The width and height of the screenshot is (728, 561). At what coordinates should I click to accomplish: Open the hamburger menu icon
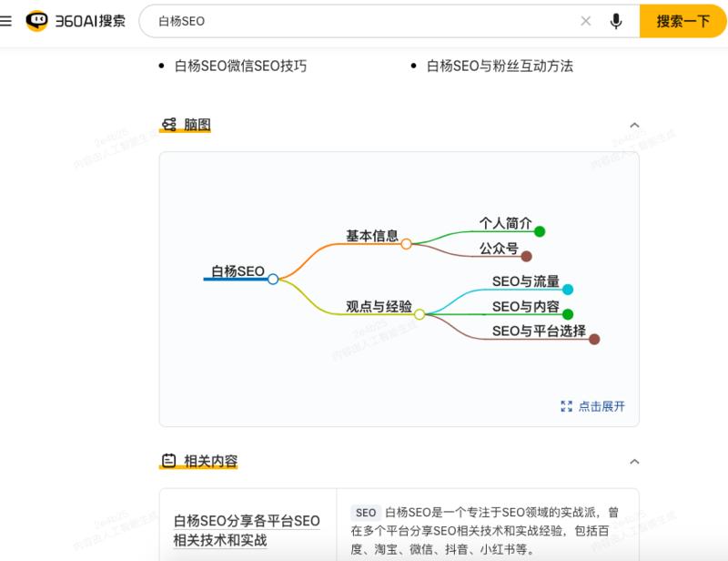coord(6,21)
